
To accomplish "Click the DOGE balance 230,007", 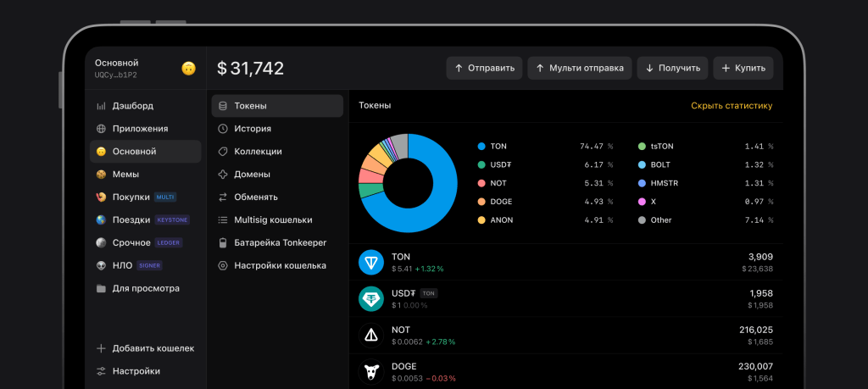I will [x=755, y=366].
